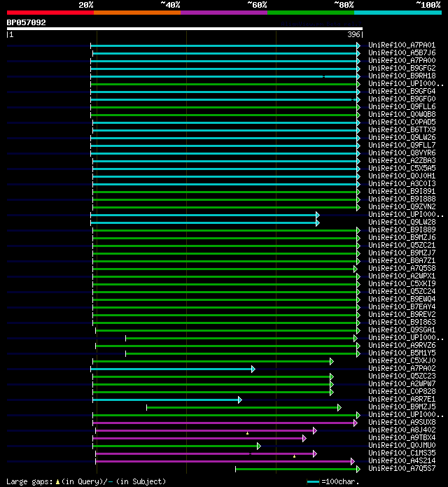This screenshot has height=487, width=448.
Task: Select the UniRef100_Q5ZC23 label
Action: point(402,376)
